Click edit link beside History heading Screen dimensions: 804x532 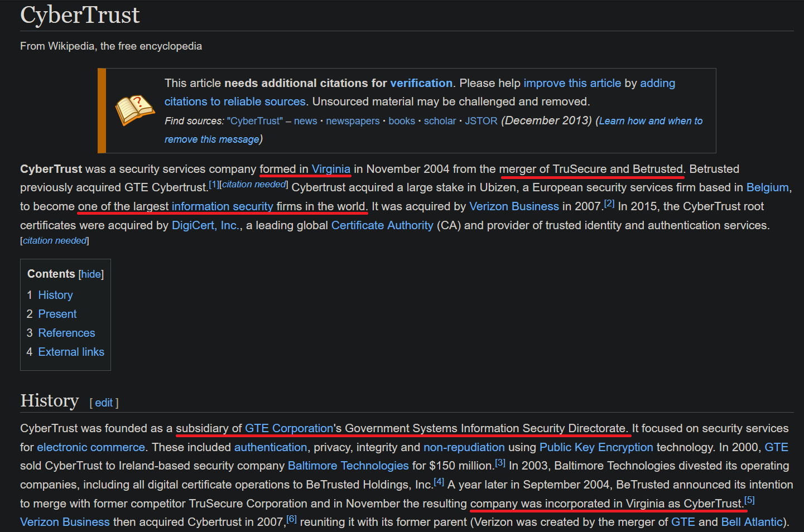[104, 403]
